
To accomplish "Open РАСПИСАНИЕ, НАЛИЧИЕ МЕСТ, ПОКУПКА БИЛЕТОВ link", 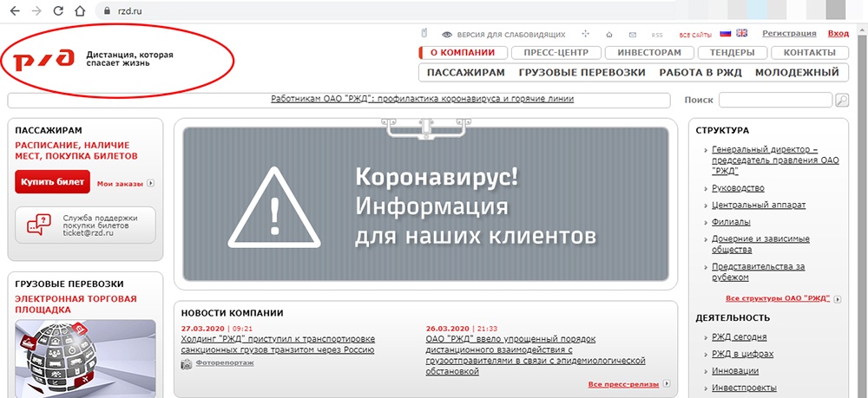I will coord(76,150).
